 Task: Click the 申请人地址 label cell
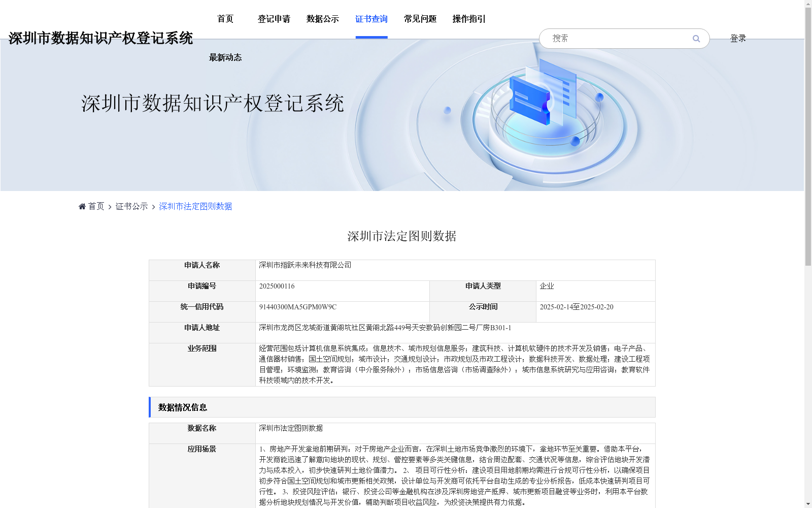202,333
